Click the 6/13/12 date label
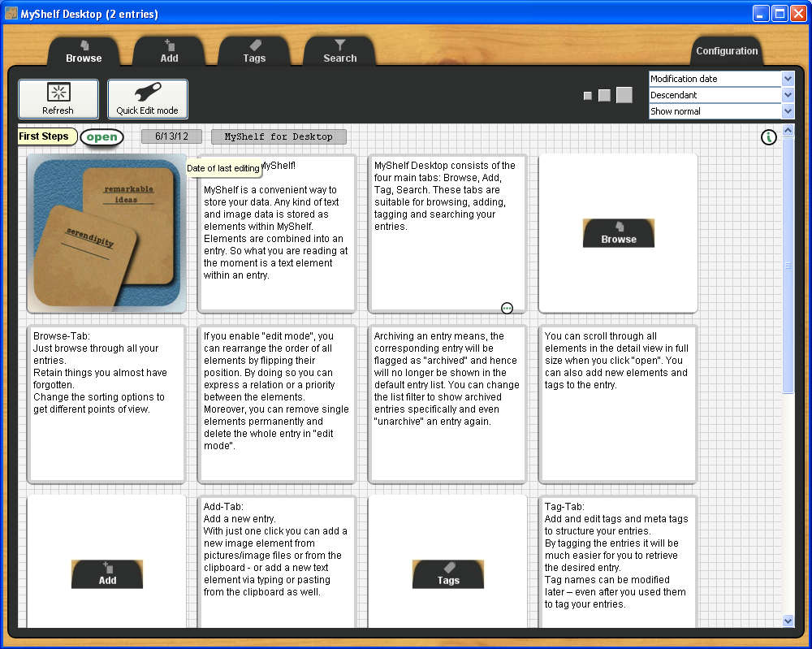The image size is (812, 649). 171,136
